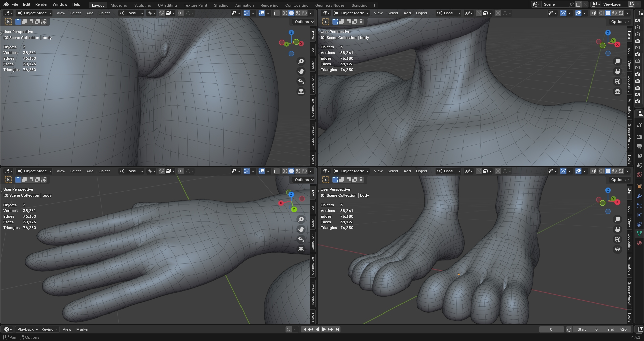Screen dimensions: 644x341
Task: Switch to orthographic grid icon in bottom-right viewport
Action: (x=618, y=249)
